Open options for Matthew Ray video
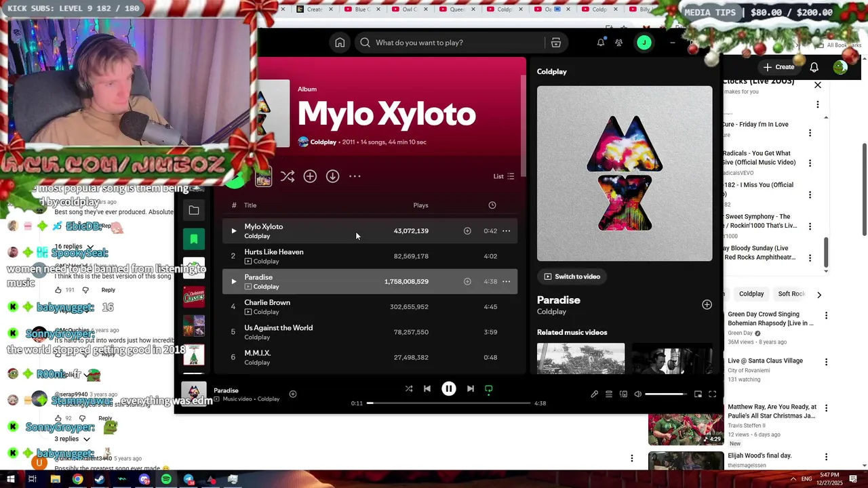Viewport: 868px width, 488px height. point(826,409)
